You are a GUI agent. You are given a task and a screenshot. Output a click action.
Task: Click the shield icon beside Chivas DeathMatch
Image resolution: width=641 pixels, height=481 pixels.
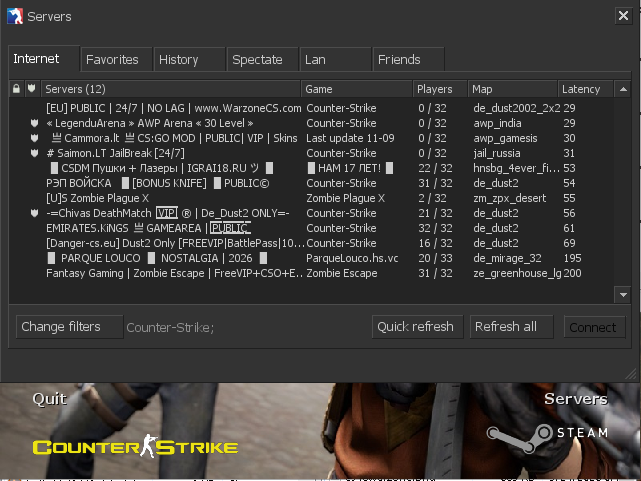point(34,213)
